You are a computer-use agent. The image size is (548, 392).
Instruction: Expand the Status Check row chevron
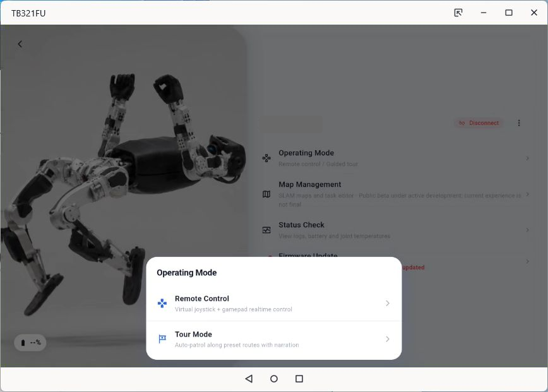[527, 230]
